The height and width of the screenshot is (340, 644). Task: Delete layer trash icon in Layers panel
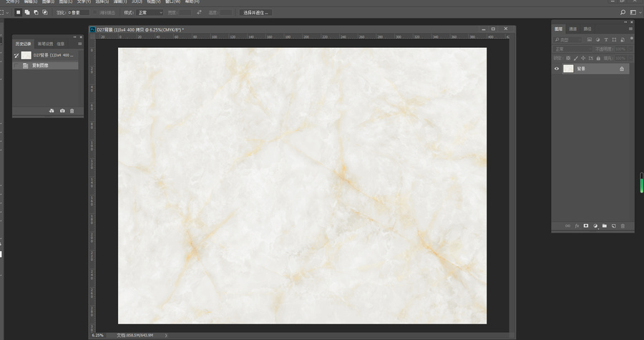tap(623, 226)
